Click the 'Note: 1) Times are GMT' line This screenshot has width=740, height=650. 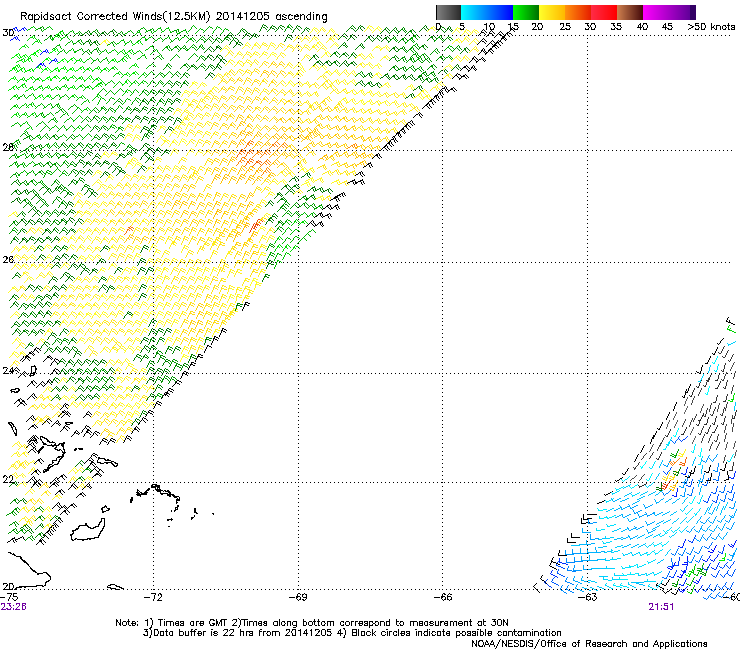[312, 623]
